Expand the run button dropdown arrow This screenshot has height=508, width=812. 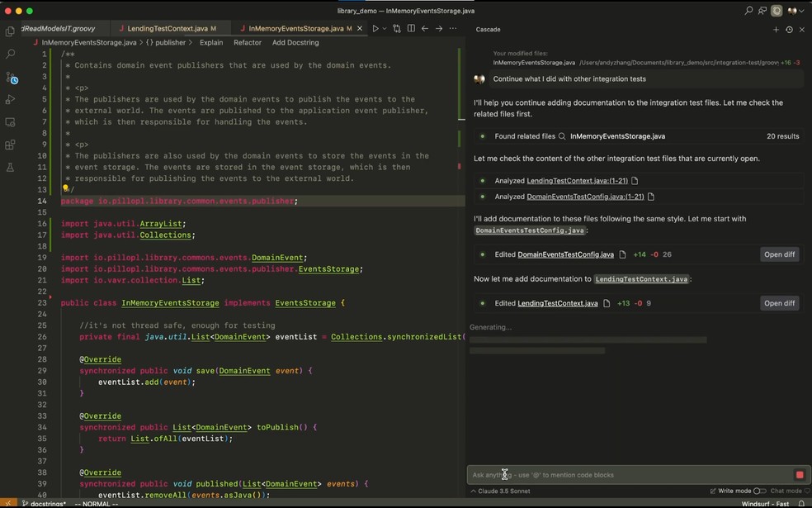point(385,29)
